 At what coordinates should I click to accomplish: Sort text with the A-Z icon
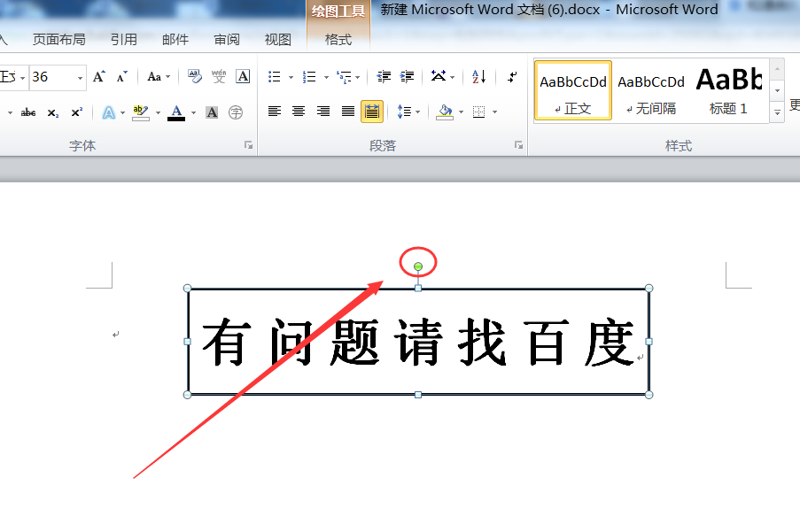coord(478,77)
